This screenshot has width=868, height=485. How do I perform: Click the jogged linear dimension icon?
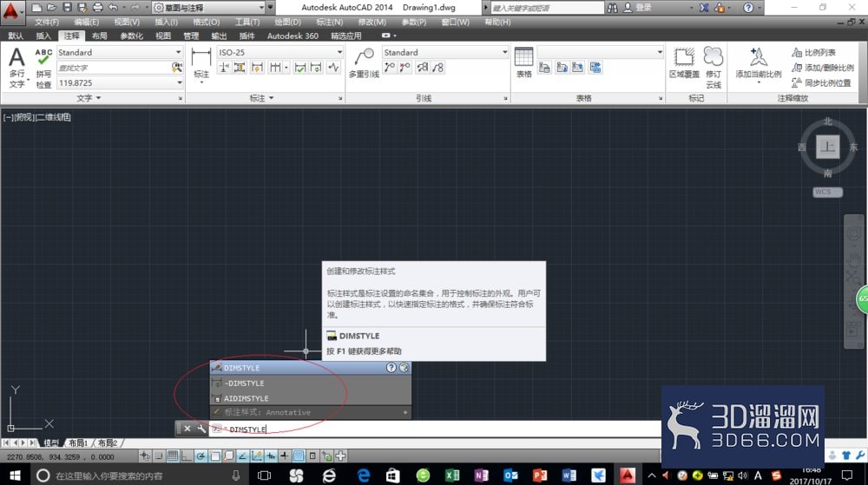pyautogui.click(x=333, y=68)
